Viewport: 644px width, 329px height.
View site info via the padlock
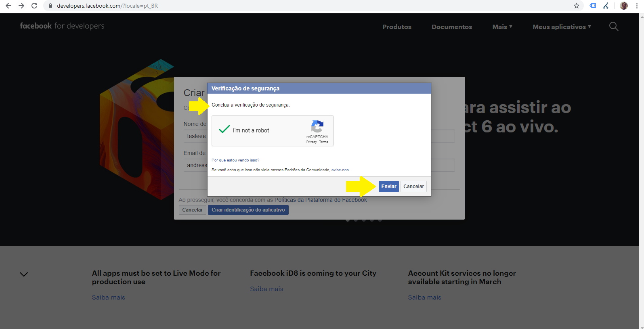point(50,6)
